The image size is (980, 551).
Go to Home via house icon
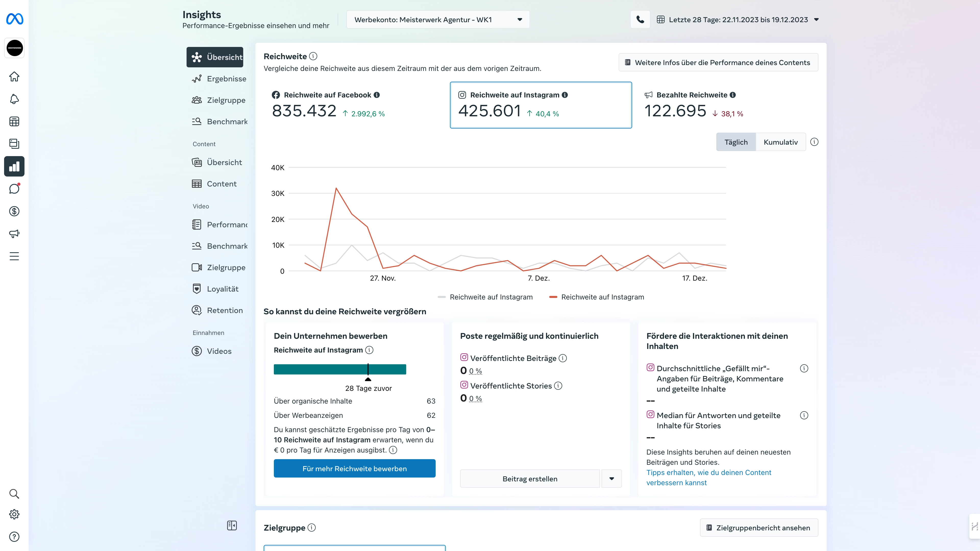[15, 77]
